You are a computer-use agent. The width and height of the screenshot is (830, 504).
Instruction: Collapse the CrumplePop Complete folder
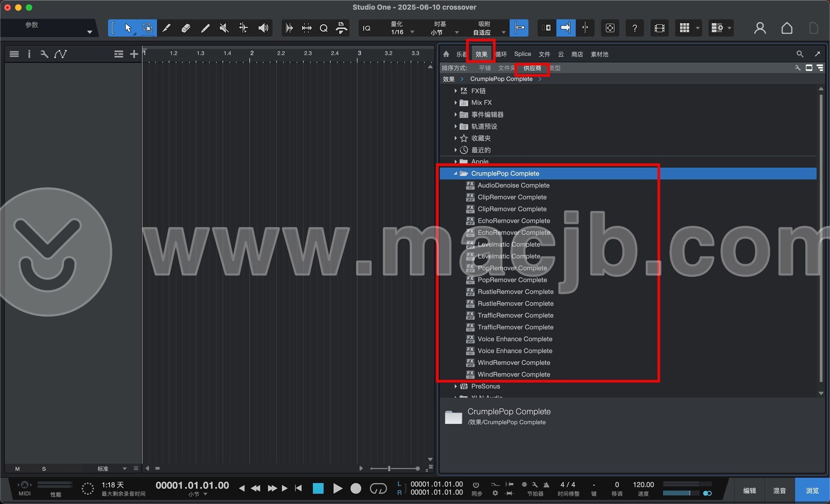(x=456, y=173)
